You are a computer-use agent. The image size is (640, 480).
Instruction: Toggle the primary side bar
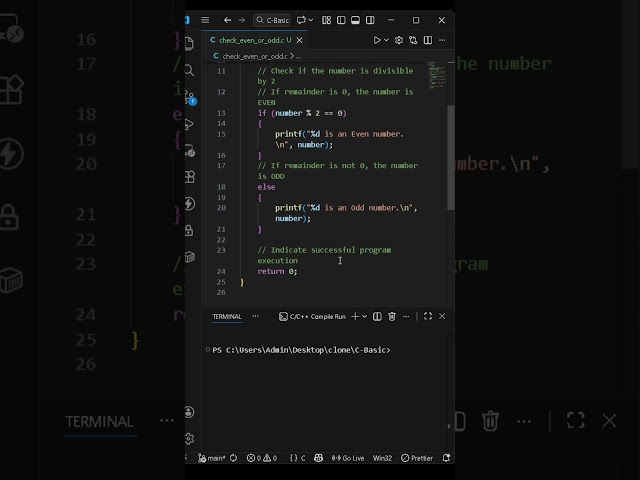tap(341, 20)
